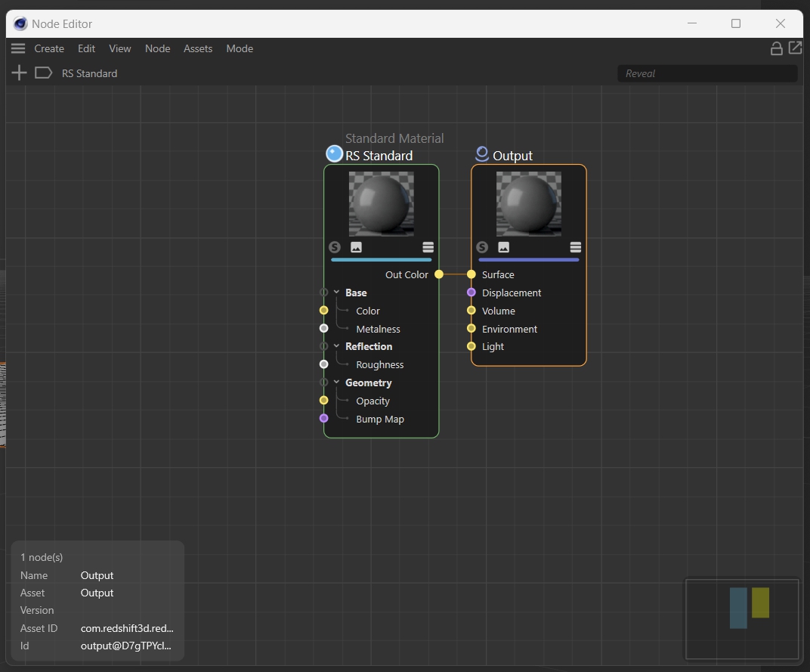
Task: Select the Color input port
Action: [324, 311]
